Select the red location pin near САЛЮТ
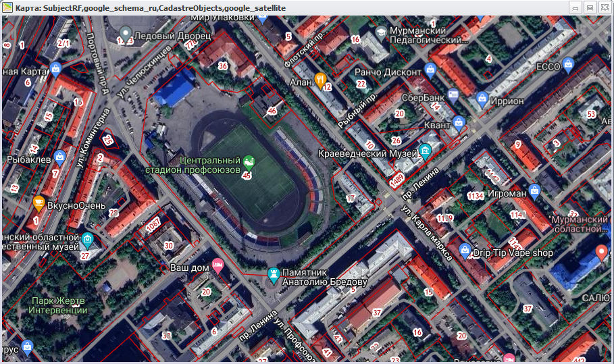This screenshot has width=614, height=364. [x=602, y=252]
